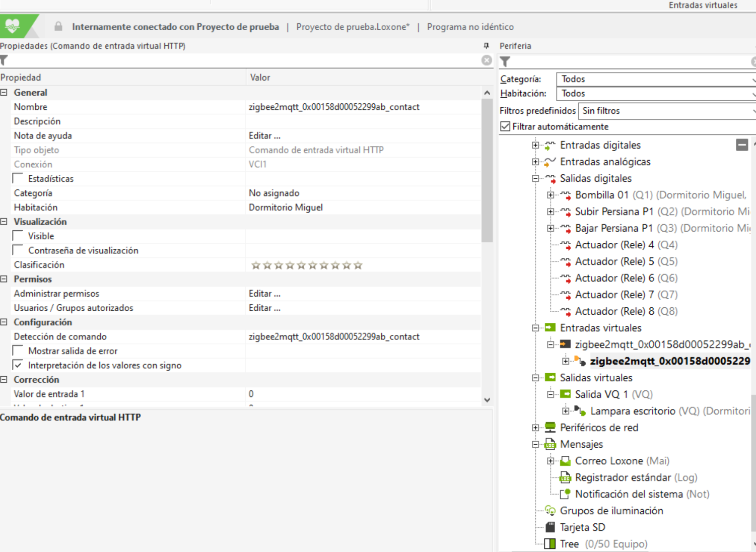Select Bombilla 01 in the tree
The image size is (756, 552).
click(601, 195)
